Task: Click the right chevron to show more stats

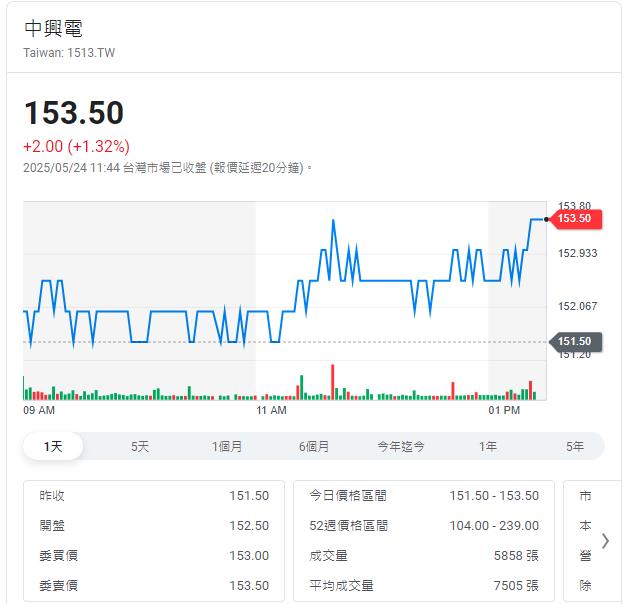Action: click(x=605, y=541)
